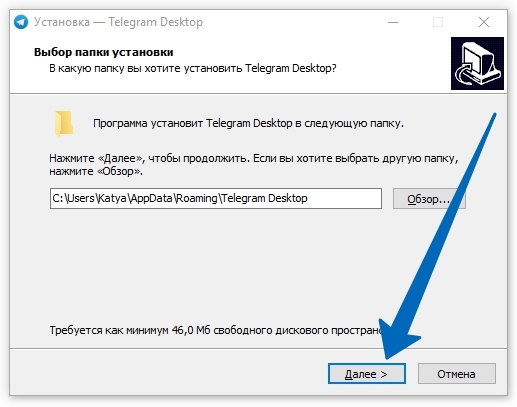
Task: Click the installer computer image in header
Action: tap(477, 63)
